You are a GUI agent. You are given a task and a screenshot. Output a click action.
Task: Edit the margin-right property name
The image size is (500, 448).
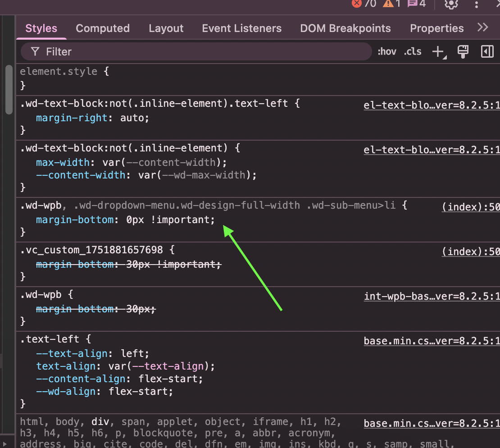click(72, 118)
